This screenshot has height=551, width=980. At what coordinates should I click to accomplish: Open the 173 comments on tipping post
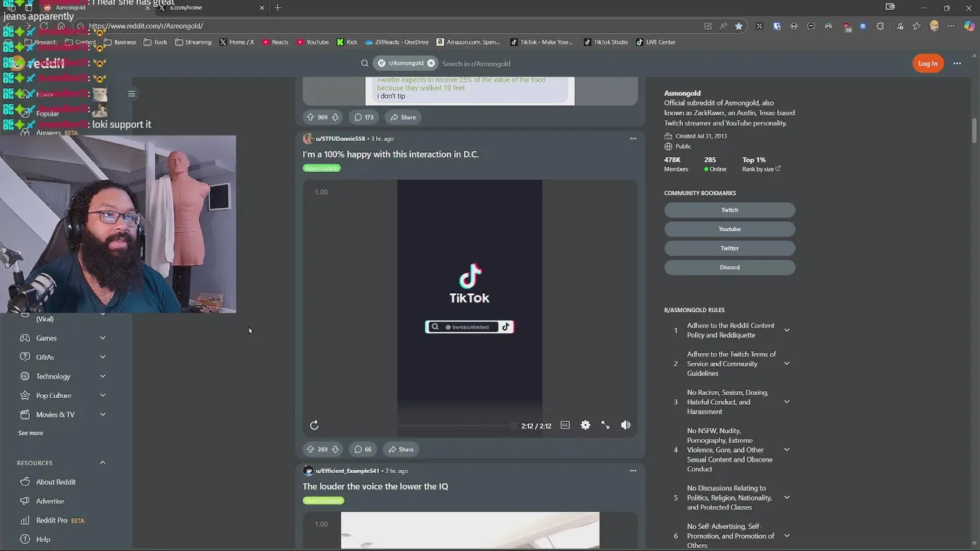(x=364, y=117)
